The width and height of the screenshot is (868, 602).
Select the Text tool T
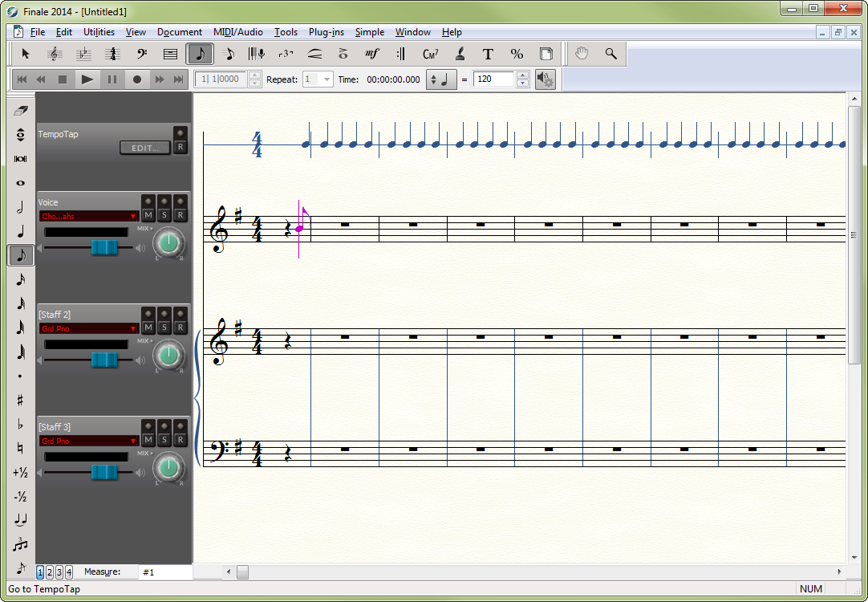point(488,54)
